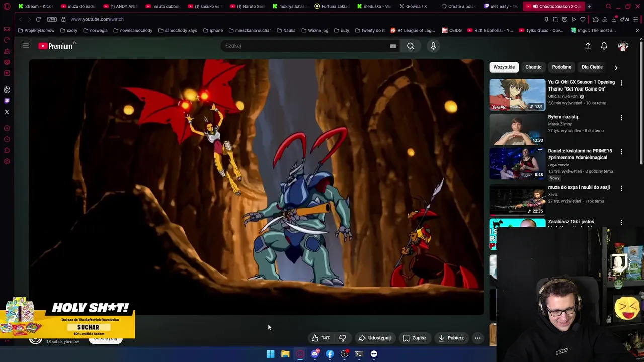Dislike the video
The width and height of the screenshot is (644, 362).
coord(343,338)
